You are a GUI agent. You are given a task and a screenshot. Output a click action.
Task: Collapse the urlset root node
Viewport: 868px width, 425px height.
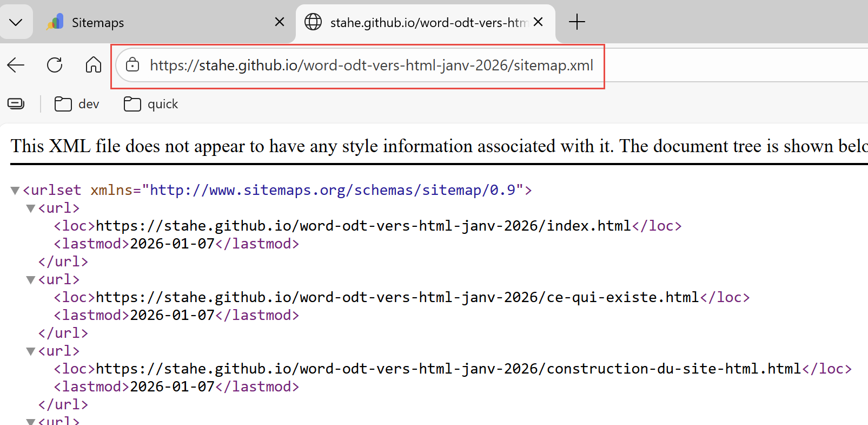(15, 191)
